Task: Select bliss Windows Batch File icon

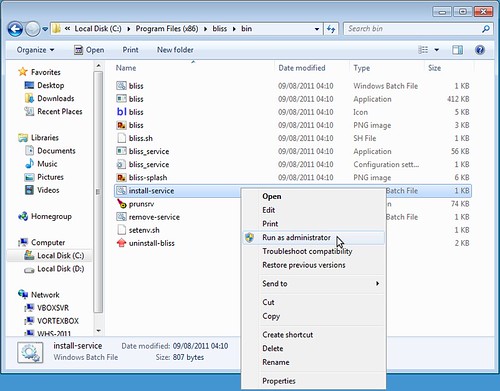Action: (121, 86)
